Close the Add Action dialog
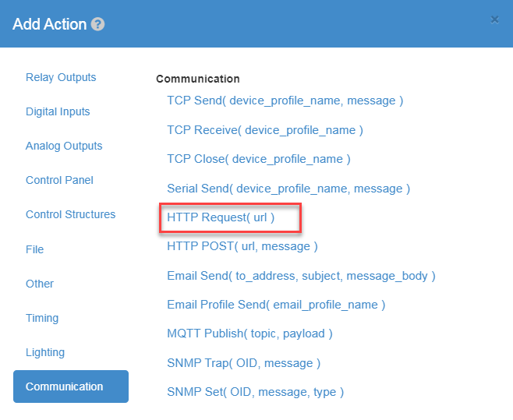513x420 pixels. [x=494, y=20]
